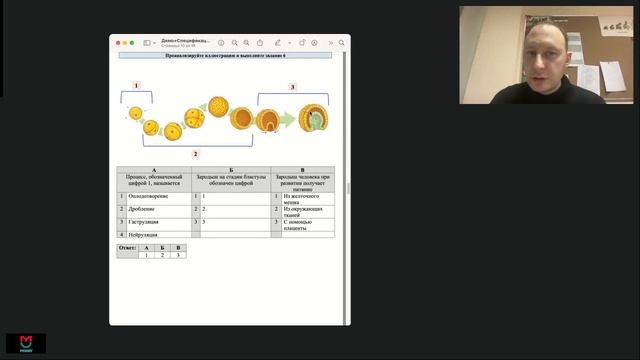Click column header А in the table
This screenshot has height=360, width=640.
pos(154,170)
